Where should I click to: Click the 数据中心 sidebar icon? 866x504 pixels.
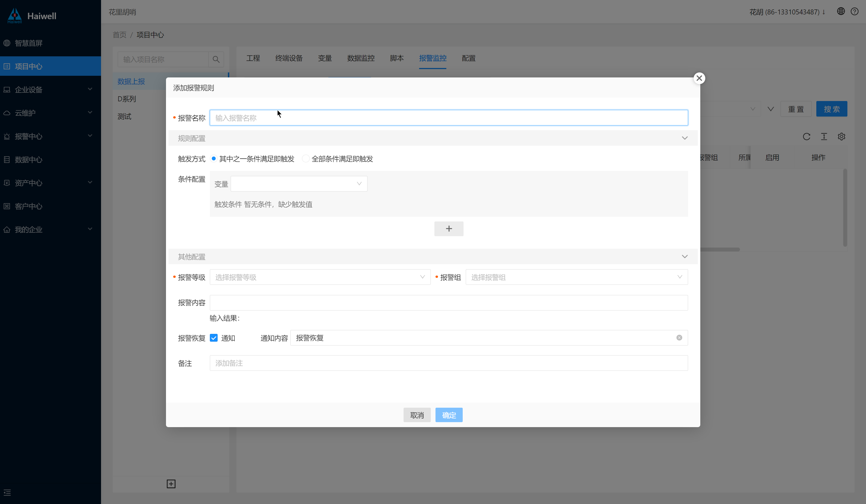(7, 159)
